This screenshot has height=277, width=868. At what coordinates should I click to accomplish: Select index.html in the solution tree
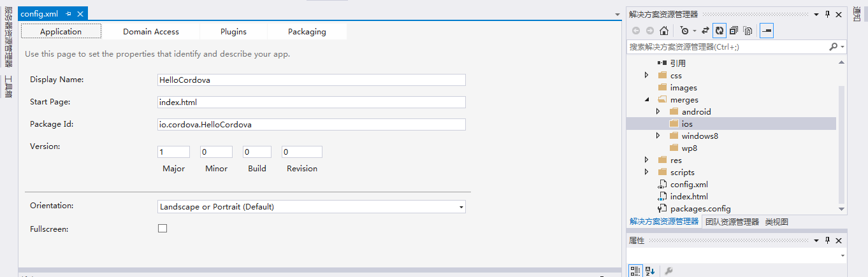[x=689, y=196]
